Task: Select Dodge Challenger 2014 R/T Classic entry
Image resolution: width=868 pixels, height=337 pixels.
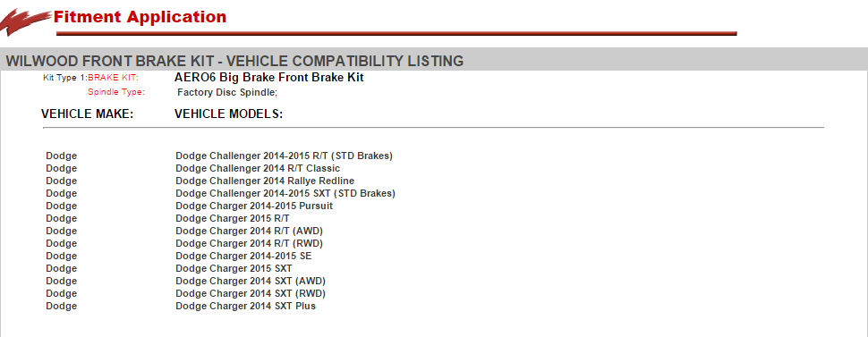Action: (258, 168)
